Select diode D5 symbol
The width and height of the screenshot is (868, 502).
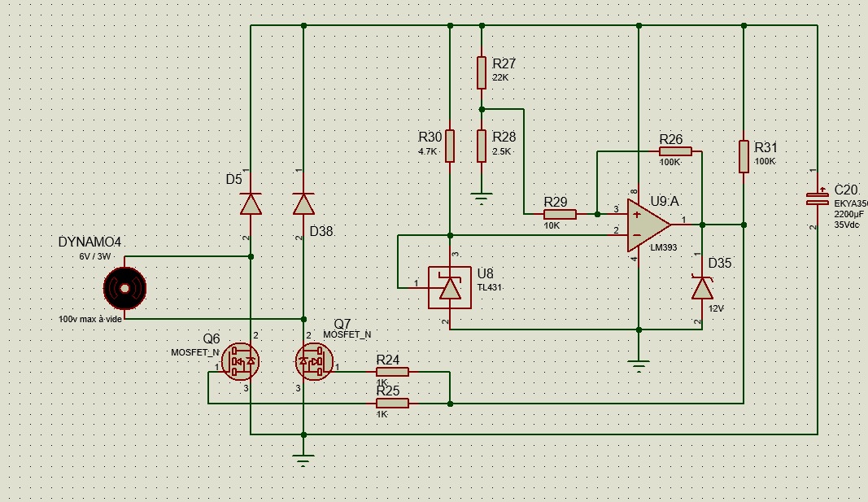[x=251, y=204]
